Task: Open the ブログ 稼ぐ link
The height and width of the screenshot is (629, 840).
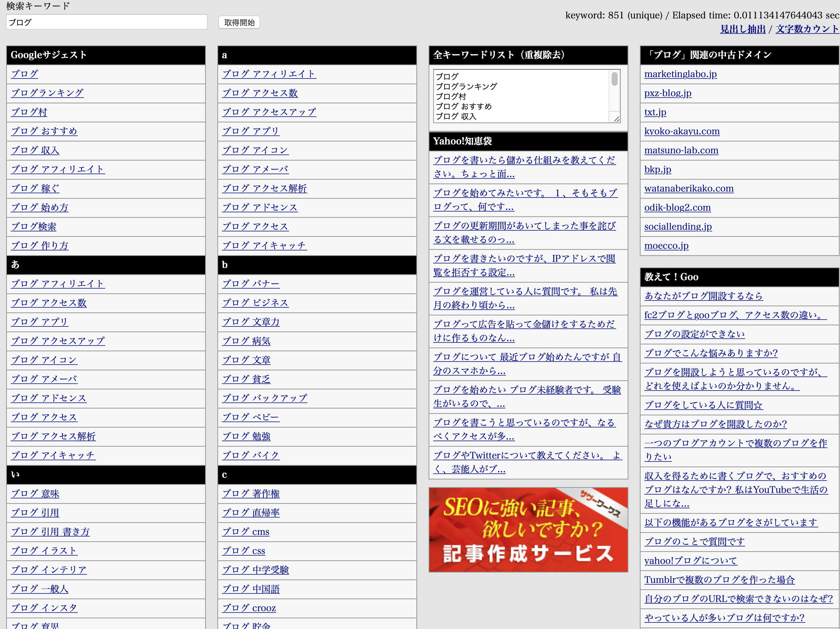Action: [x=35, y=188]
